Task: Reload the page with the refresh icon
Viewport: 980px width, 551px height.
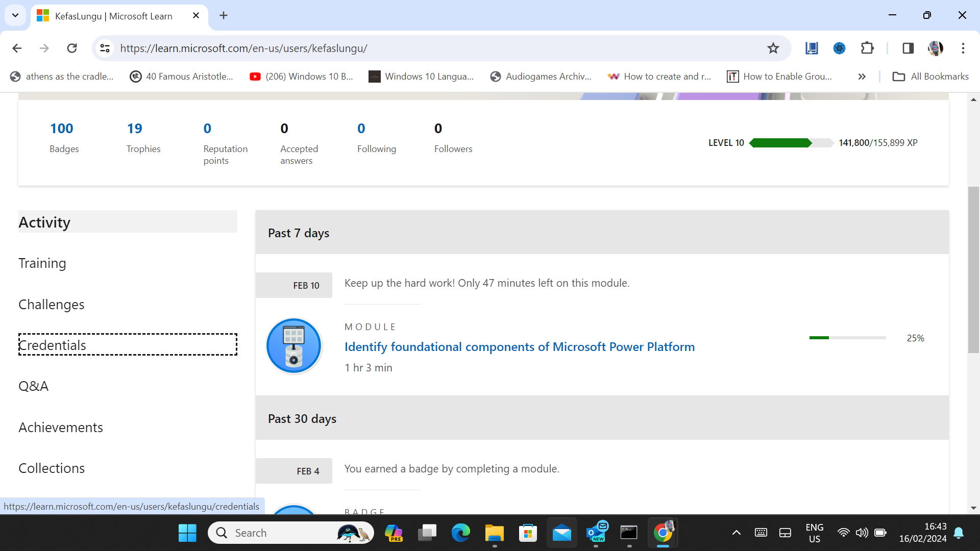Action: pyautogui.click(x=72, y=48)
